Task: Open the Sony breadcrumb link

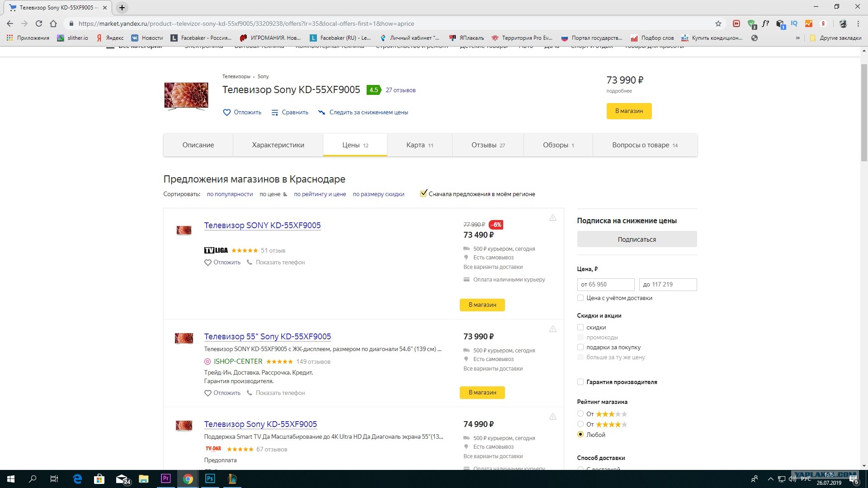Action: [263, 77]
